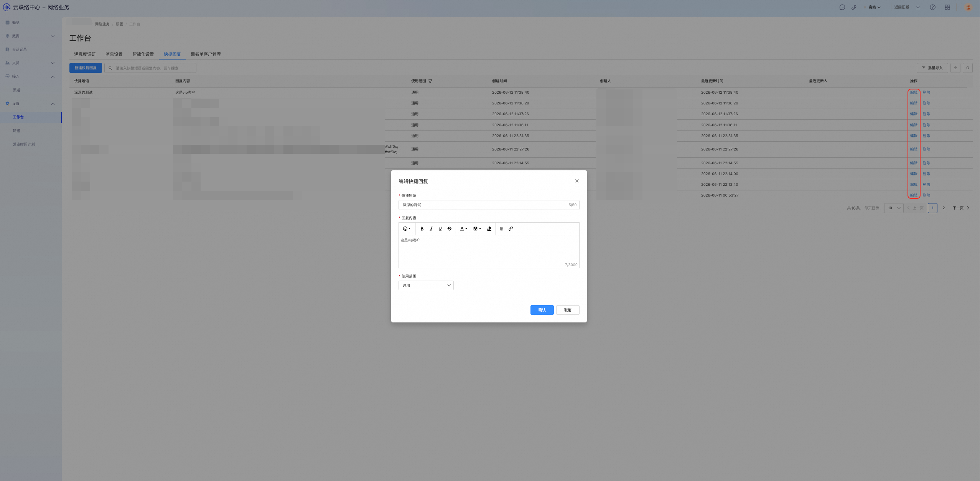Click the 这是vip客户 reply content cell
This screenshot has height=481, width=980.
[x=185, y=93]
